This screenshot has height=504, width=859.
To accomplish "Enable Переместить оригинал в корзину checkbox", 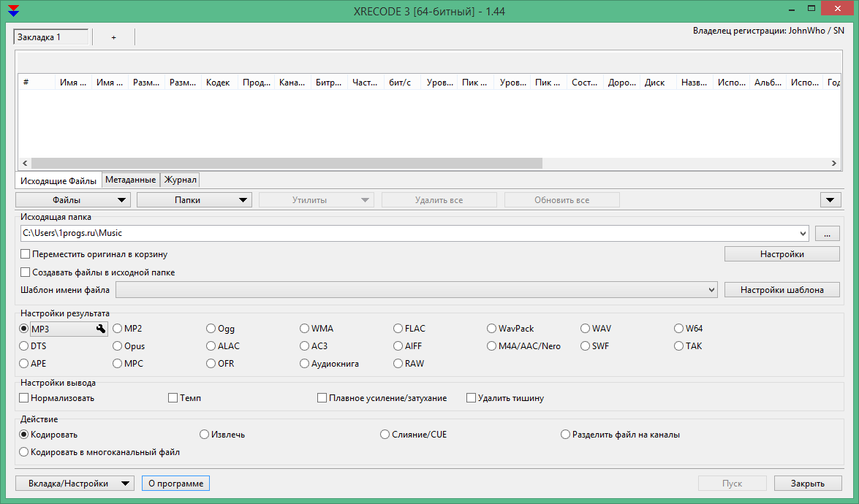I will pos(26,254).
